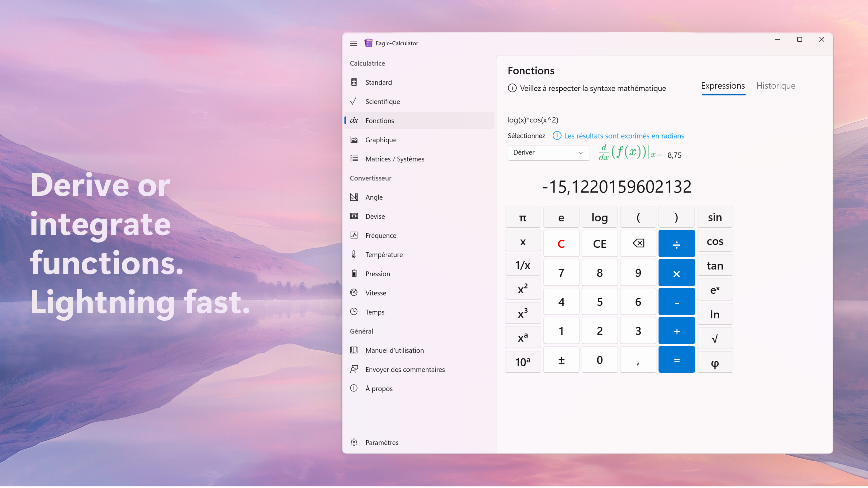Click the eˣ exponential key
This screenshot has width=868, height=488.
coord(715,290)
